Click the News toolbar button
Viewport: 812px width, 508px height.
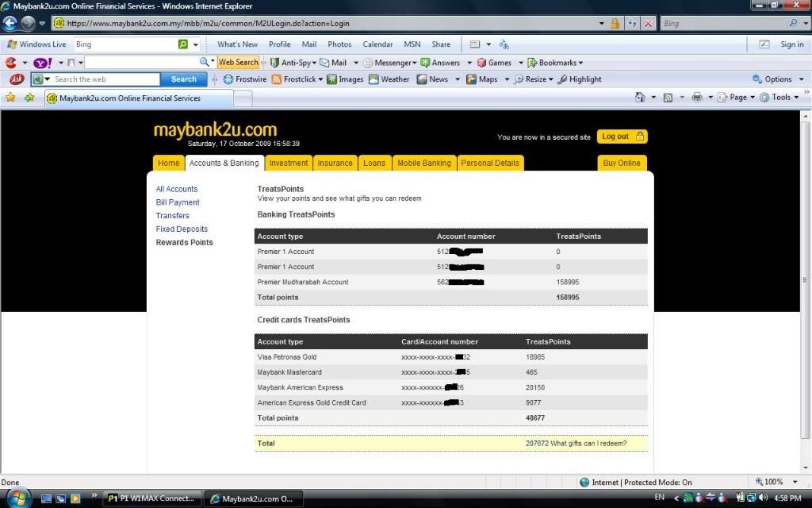click(432, 79)
